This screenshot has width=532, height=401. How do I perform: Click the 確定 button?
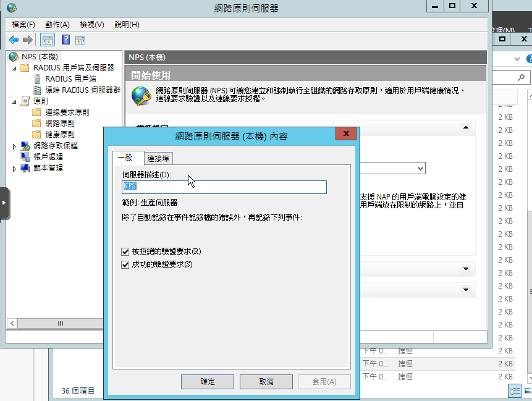point(208,382)
